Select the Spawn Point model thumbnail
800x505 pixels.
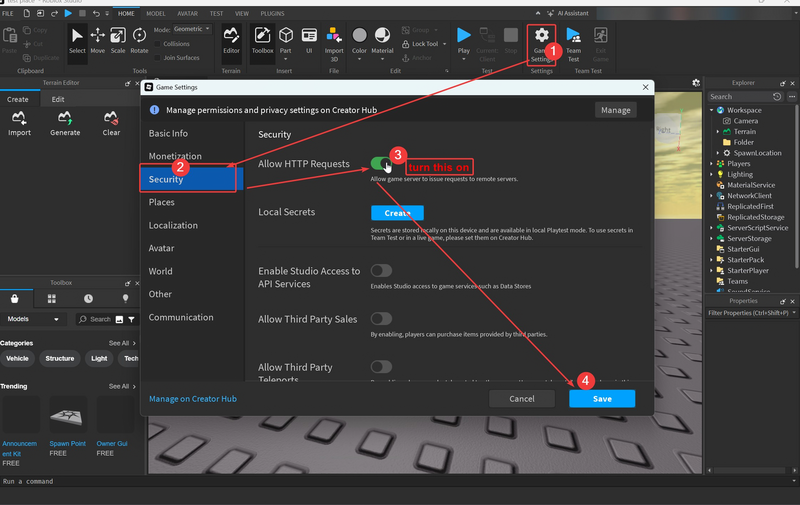coord(68,415)
